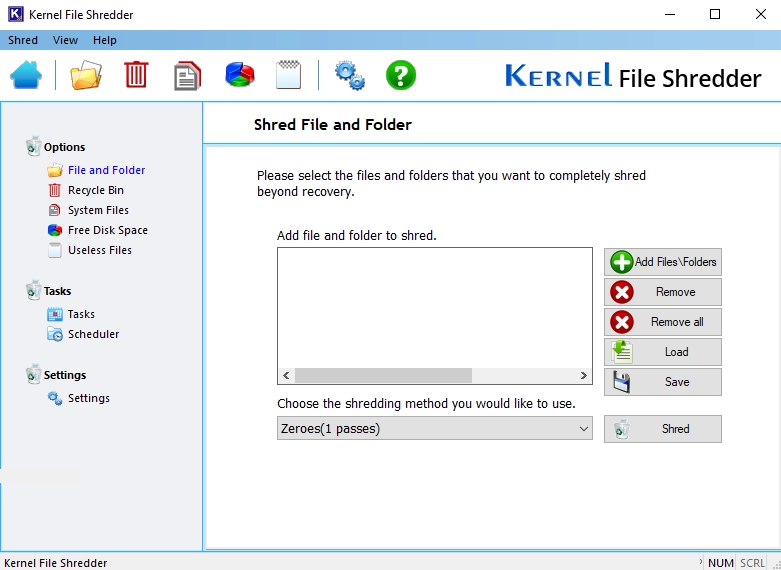The image size is (781, 570).
Task: Select Useless Files in sidebar
Action: (100, 250)
